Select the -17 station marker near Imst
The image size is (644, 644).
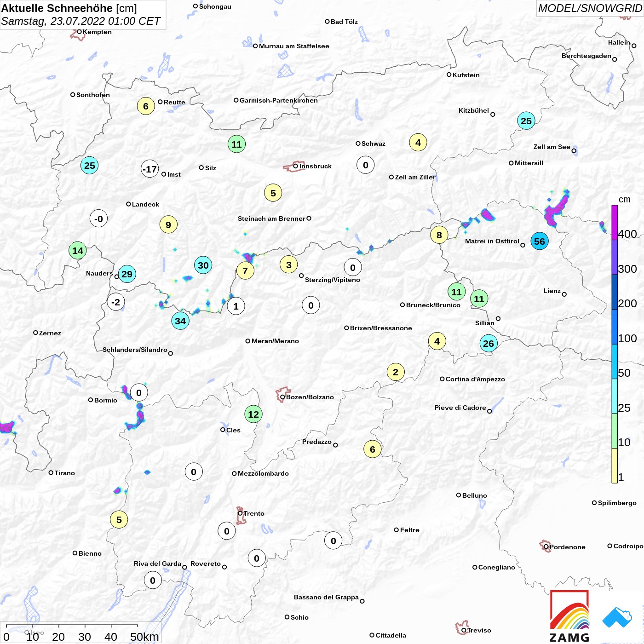click(x=150, y=169)
